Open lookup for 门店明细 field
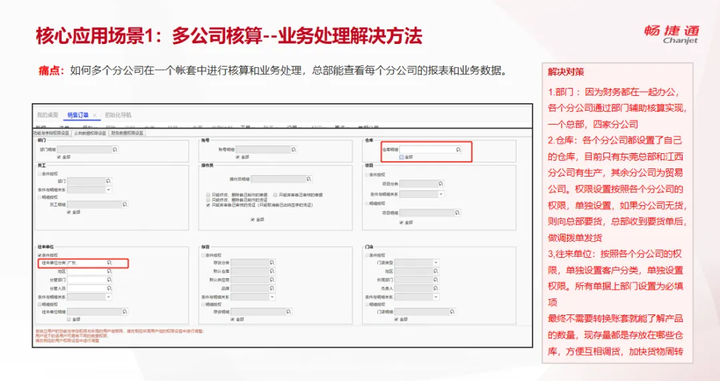This screenshot has width=720, height=381. point(452,312)
